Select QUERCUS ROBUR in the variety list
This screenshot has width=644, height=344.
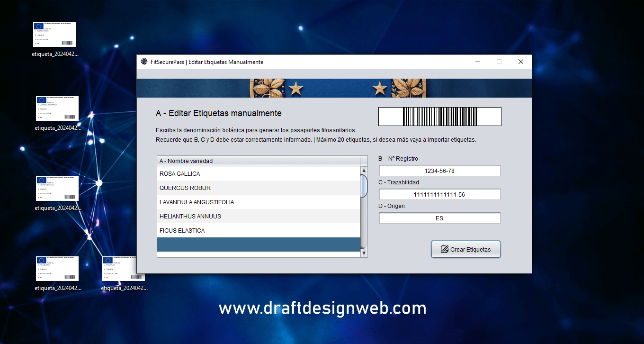tap(259, 188)
